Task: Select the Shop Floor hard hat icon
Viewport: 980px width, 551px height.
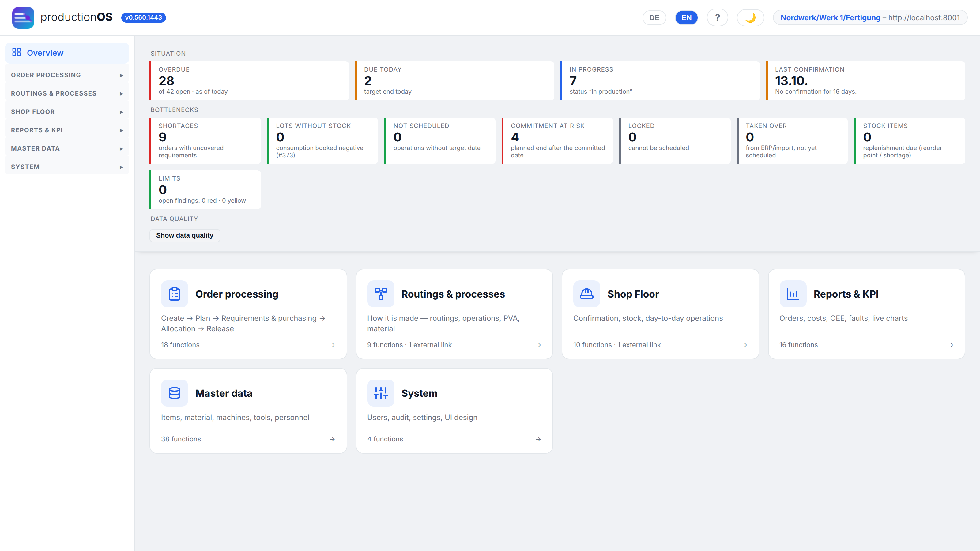Action: (587, 294)
